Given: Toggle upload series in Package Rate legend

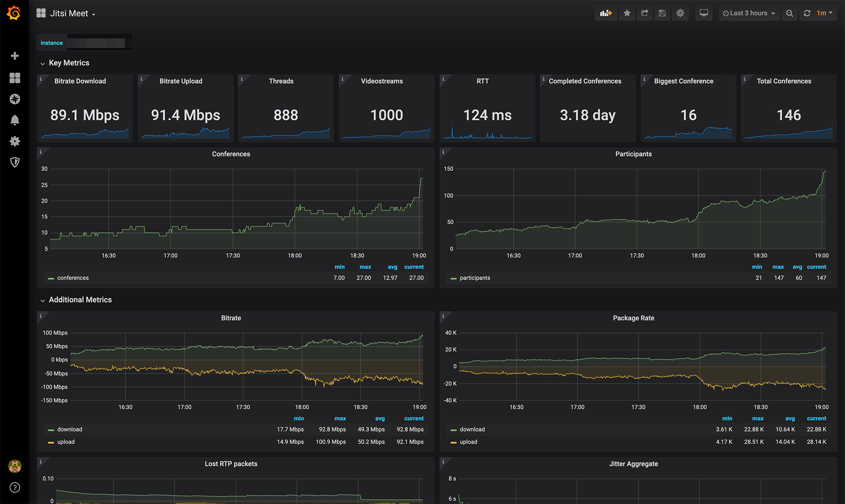Looking at the screenshot, I should point(468,442).
